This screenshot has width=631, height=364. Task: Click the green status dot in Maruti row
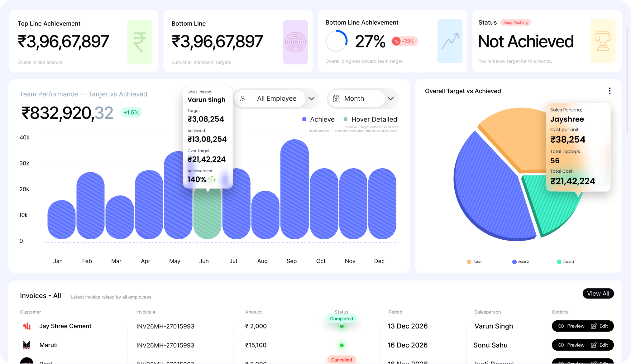tap(342, 345)
